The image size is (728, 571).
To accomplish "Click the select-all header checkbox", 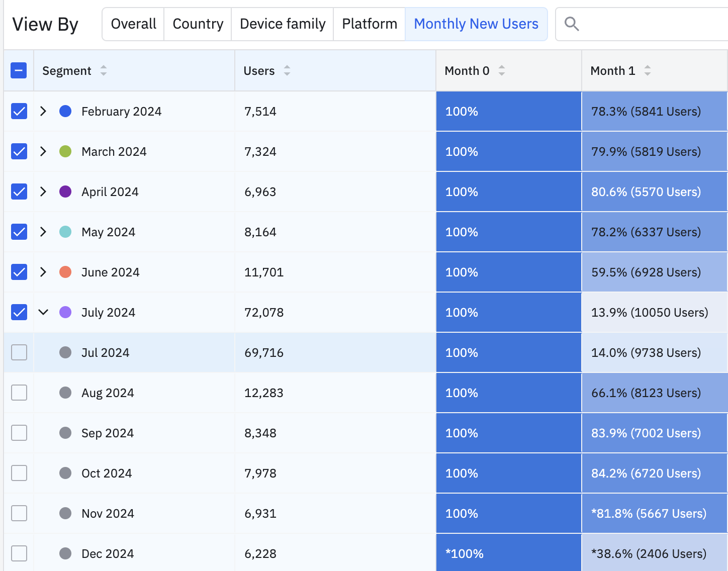I will pos(19,71).
